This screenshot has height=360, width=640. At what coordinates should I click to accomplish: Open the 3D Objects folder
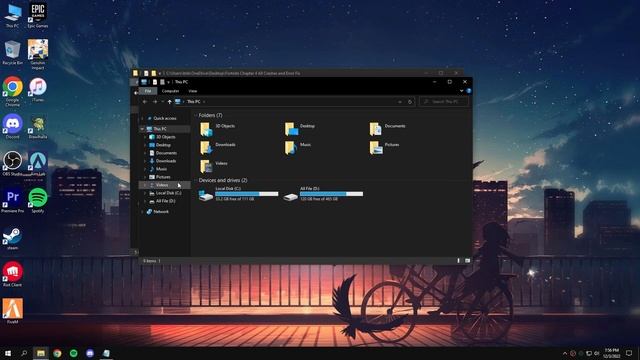point(218,129)
